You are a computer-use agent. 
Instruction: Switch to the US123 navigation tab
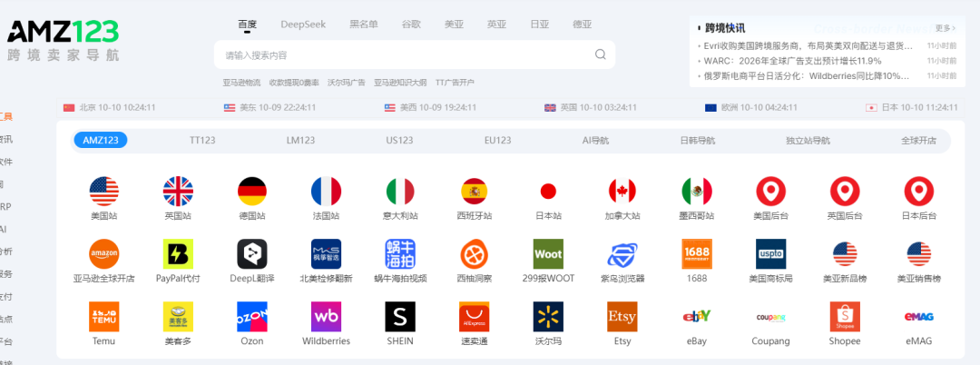pyautogui.click(x=399, y=140)
